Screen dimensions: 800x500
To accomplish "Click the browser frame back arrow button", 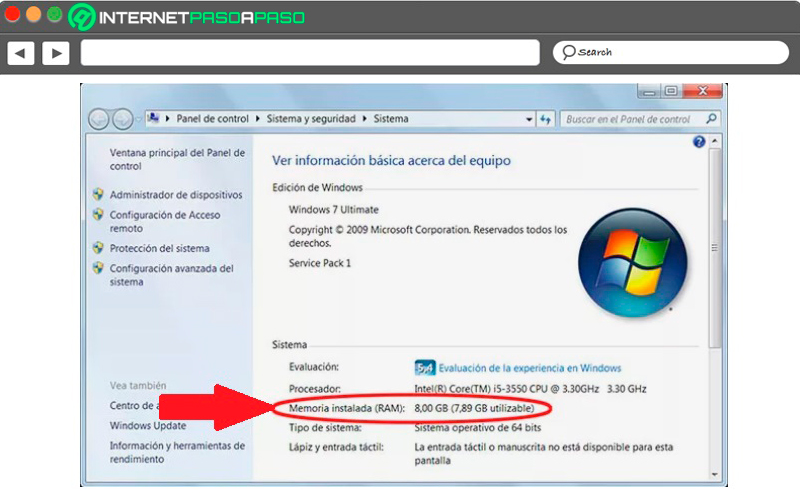I will click(20, 53).
